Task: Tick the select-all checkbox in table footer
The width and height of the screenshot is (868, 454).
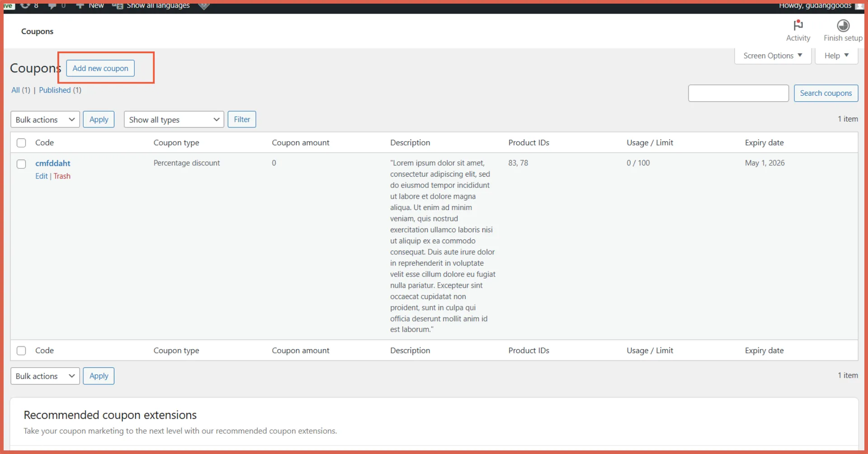Action: click(21, 351)
